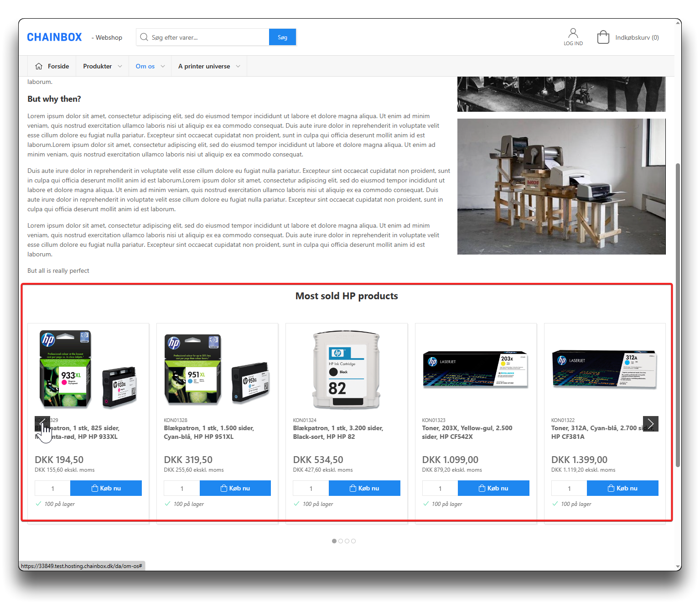Click the wooden printer machine photo

pyautogui.click(x=561, y=187)
